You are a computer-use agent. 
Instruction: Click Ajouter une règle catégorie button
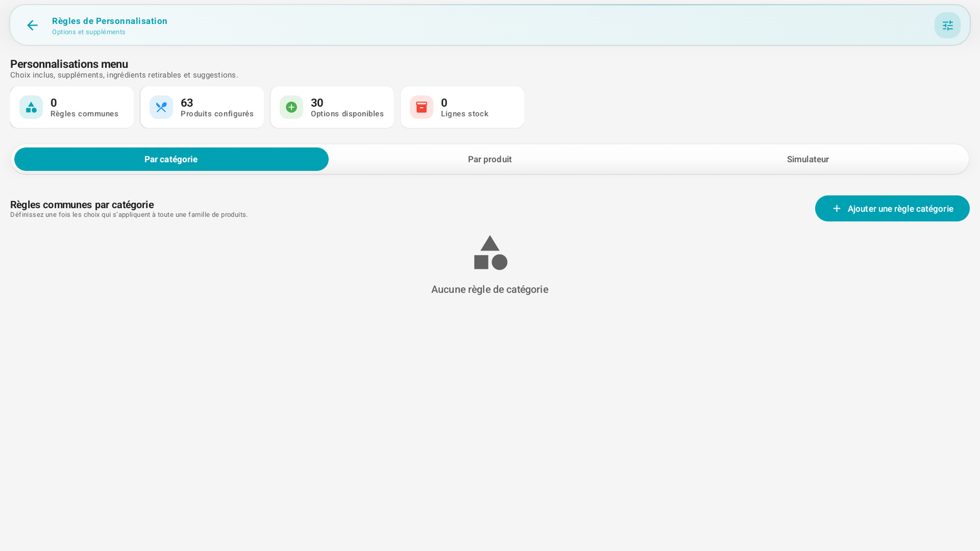tap(892, 209)
